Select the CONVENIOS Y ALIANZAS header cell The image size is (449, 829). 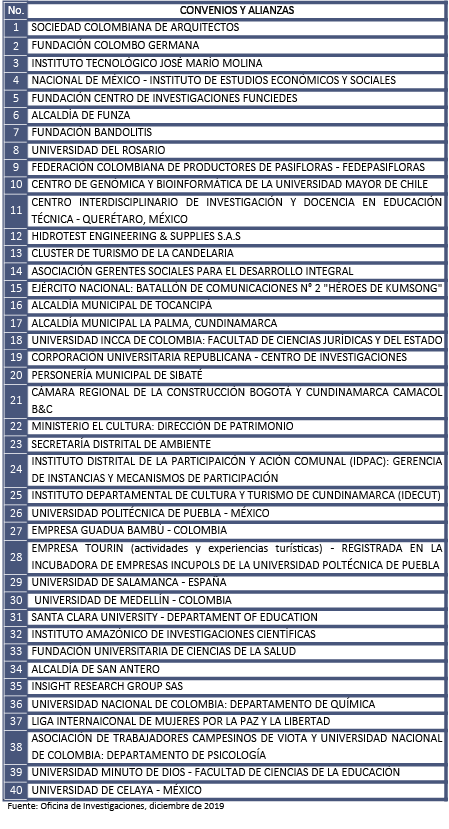click(x=236, y=10)
